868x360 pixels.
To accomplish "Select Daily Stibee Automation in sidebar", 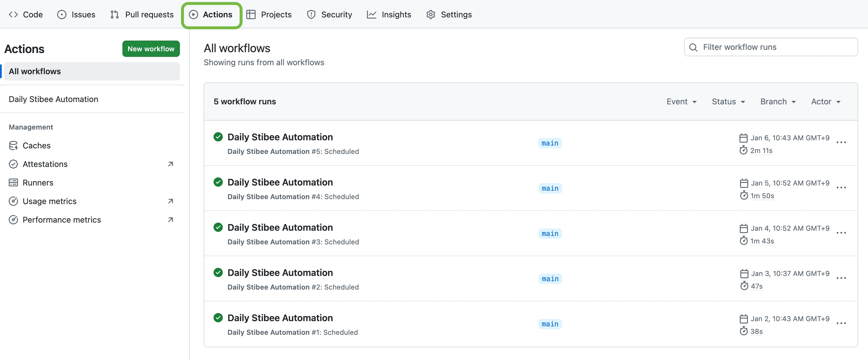I will pos(54,99).
